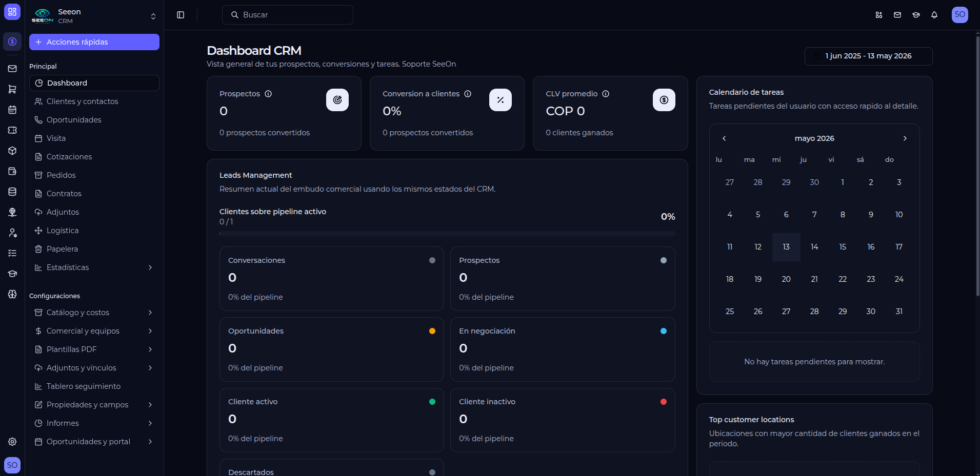Screen dimensions: 980x476
Task: Open the Seeon CRM workspace switcher
Action: coord(94,16)
